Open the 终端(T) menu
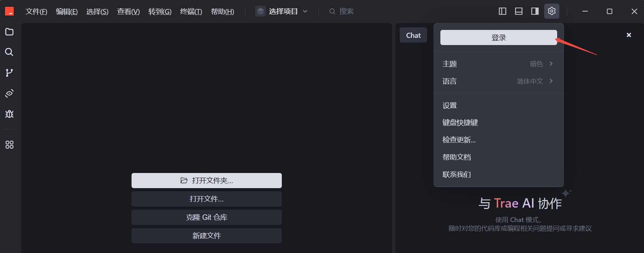The height and width of the screenshot is (253, 644). click(191, 12)
